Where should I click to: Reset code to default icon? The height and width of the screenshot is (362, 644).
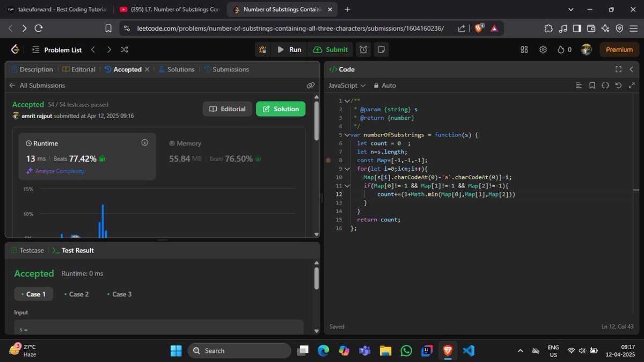click(x=618, y=85)
